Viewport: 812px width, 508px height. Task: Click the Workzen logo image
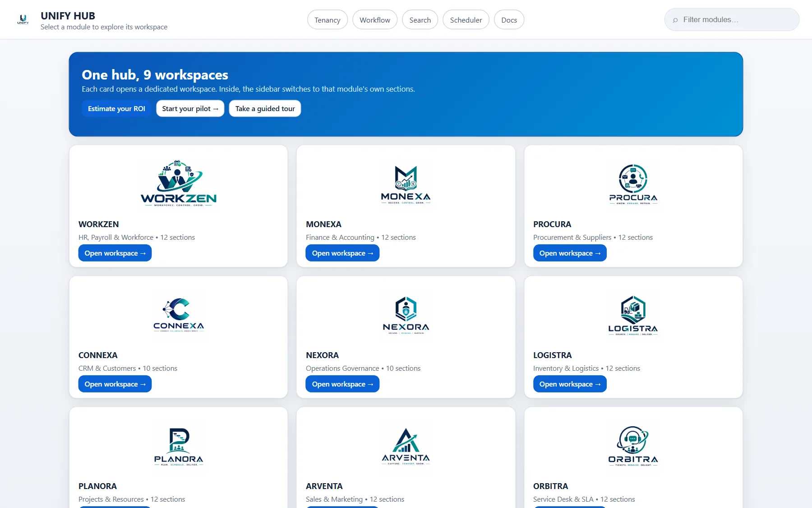click(x=179, y=184)
